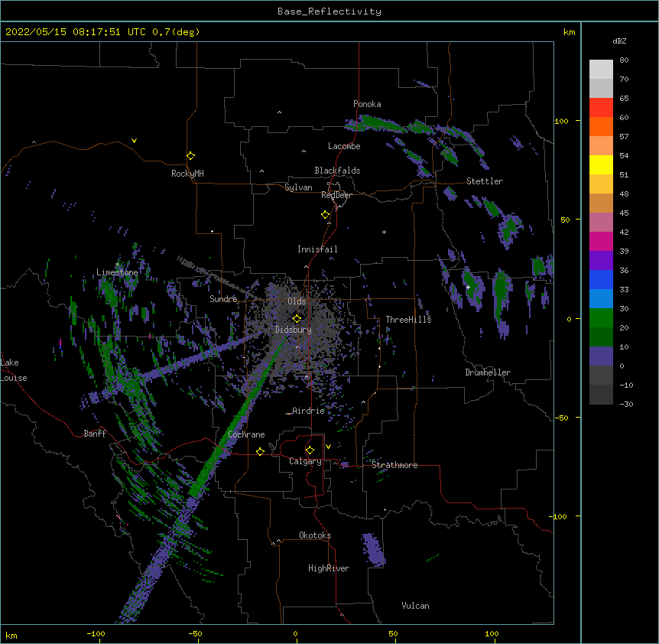Click the Cochrane town label
Screen dimensions: 659x644
247,434
